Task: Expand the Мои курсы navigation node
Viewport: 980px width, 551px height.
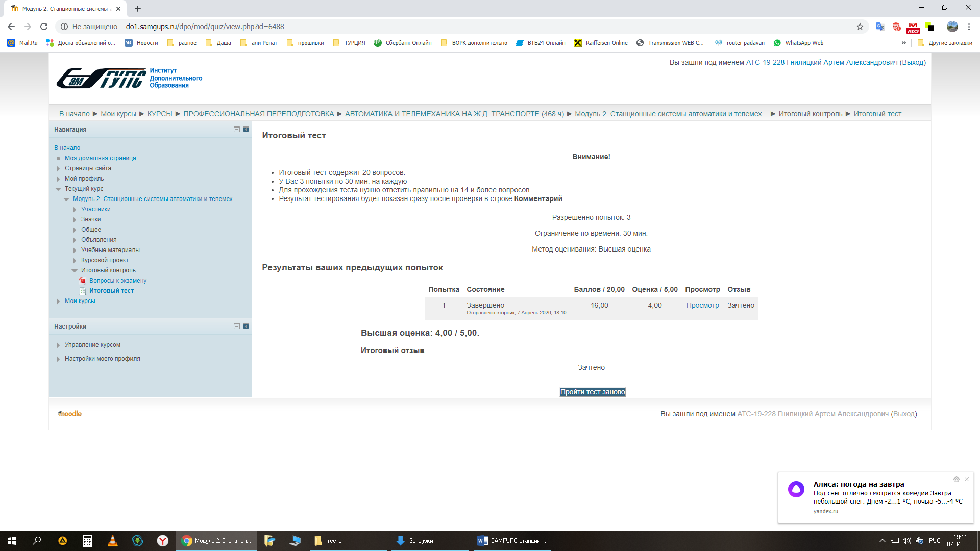Action: [58, 302]
